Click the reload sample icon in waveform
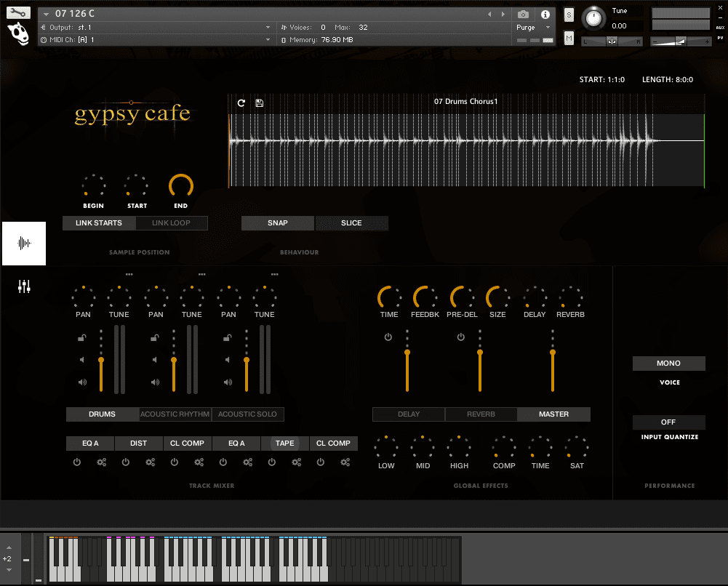The height and width of the screenshot is (586, 728). 241,103
